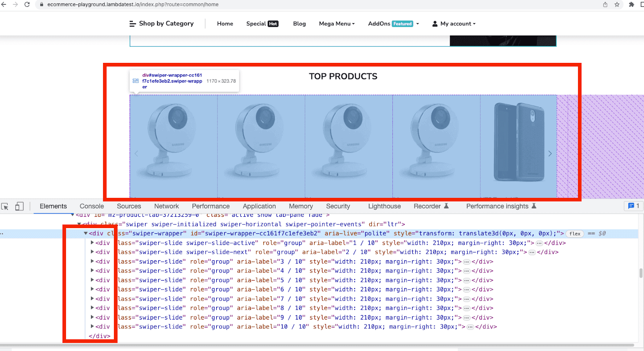The width and height of the screenshot is (644, 351).
Task: Reload the page with the browser refresh icon
Action: [x=27, y=4]
